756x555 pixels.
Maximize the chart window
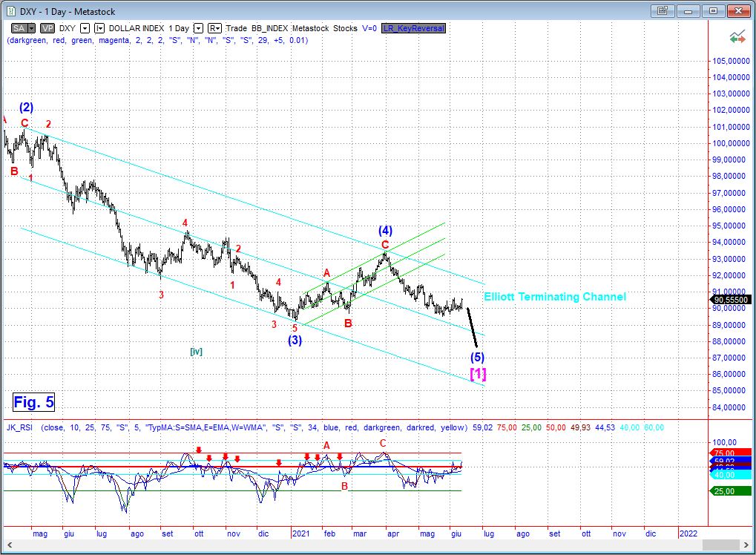point(713,10)
